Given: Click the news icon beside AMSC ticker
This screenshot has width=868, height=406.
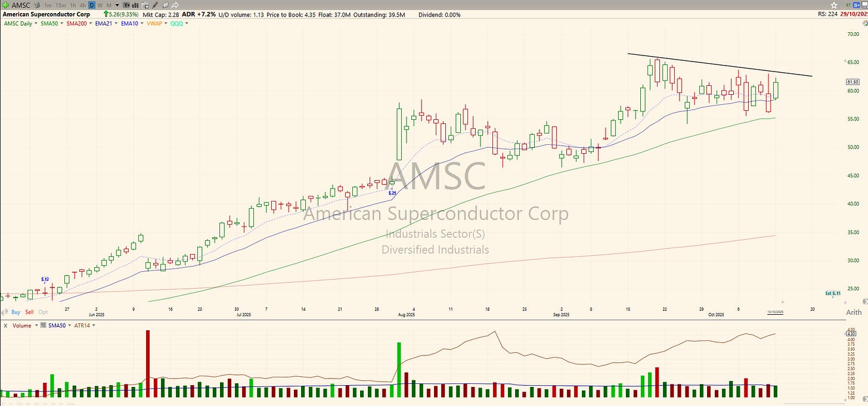Looking at the screenshot, I should pyautogui.click(x=37, y=5).
